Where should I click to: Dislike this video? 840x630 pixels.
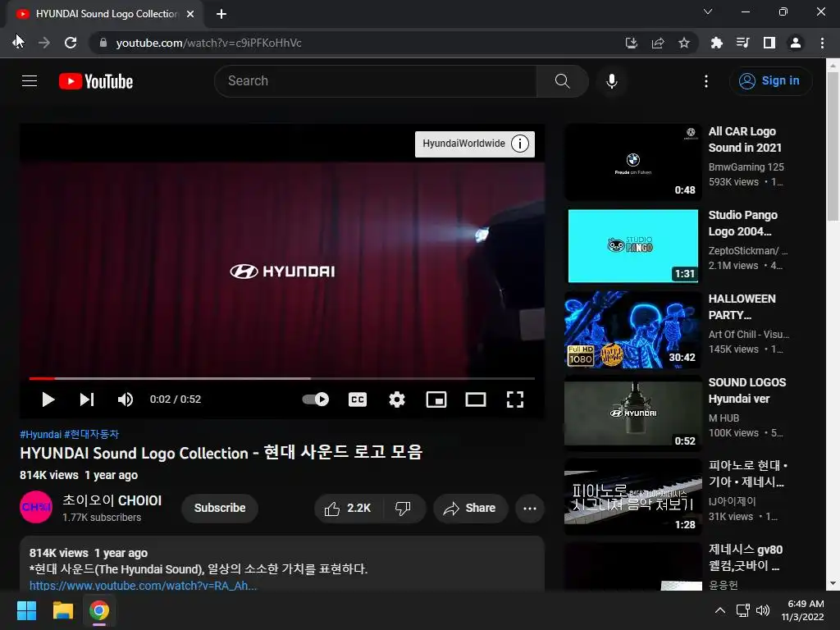[403, 509]
